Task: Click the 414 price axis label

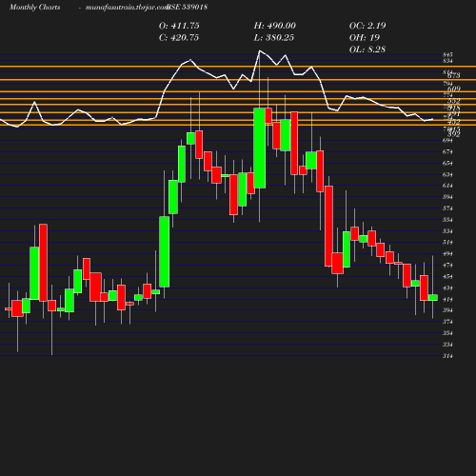Action: (447, 299)
